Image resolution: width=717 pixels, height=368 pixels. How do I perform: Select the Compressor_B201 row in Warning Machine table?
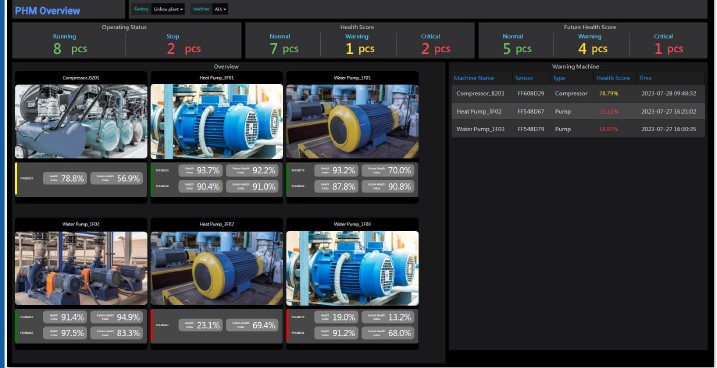pyautogui.click(x=578, y=93)
